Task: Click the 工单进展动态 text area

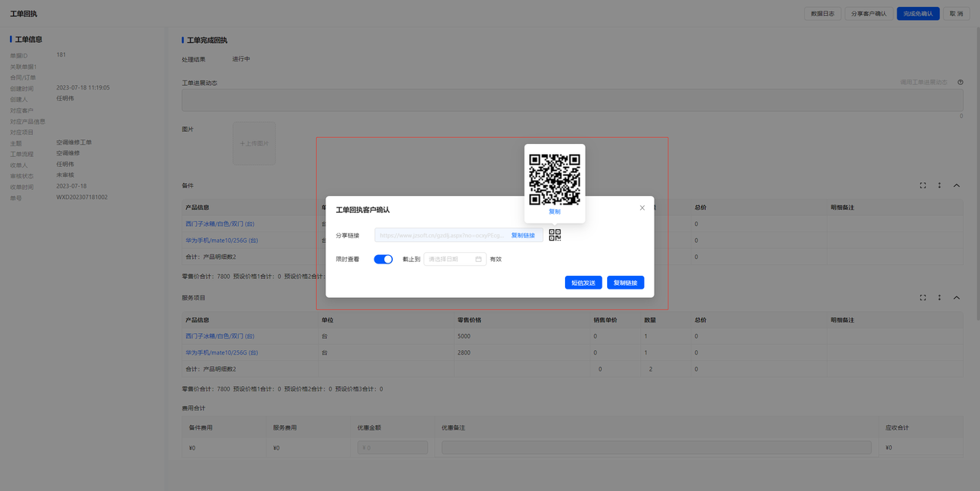Action: click(x=572, y=100)
